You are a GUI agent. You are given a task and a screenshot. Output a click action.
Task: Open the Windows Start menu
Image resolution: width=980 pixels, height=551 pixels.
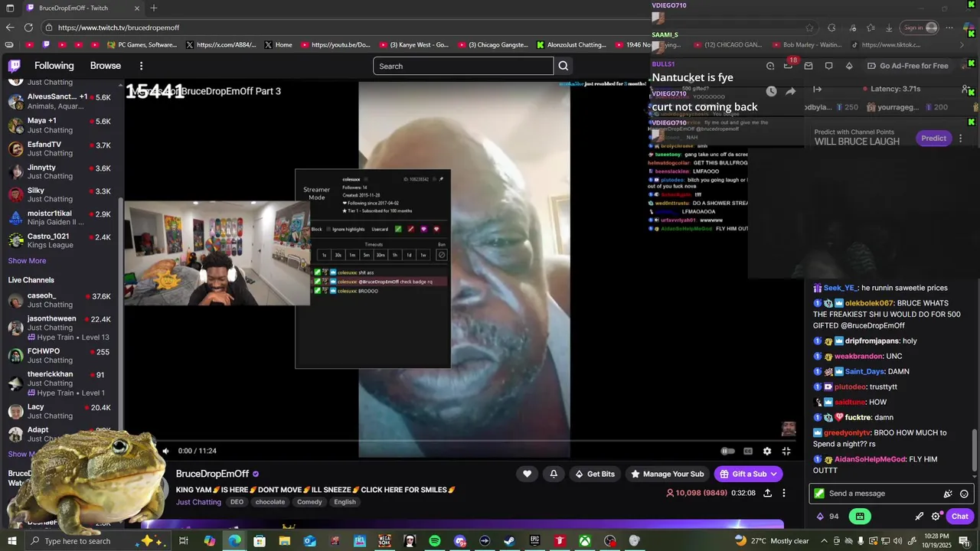[12, 541]
